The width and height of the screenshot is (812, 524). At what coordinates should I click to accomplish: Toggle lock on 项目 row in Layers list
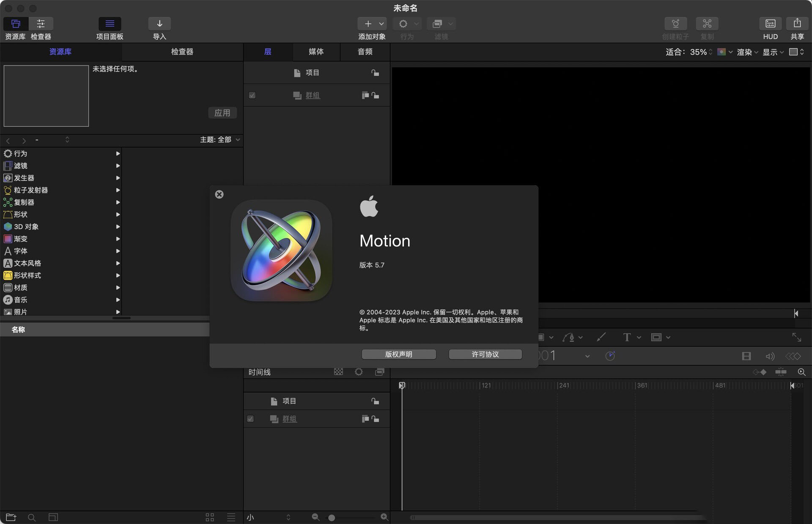(375, 73)
